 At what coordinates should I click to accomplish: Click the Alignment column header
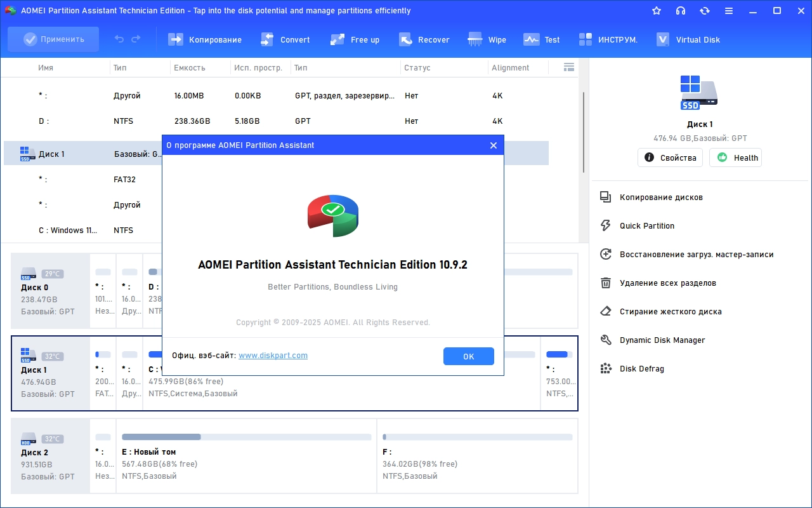511,68
